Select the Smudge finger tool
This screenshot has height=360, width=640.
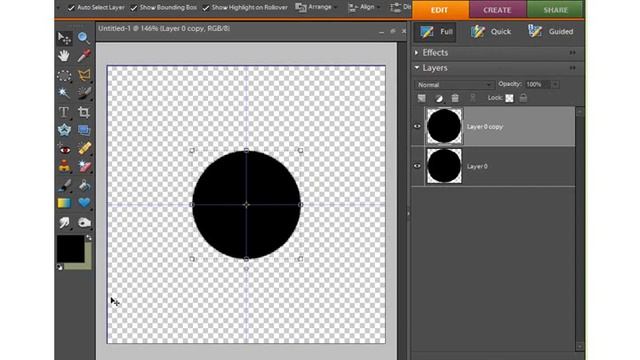pyautogui.click(x=64, y=222)
